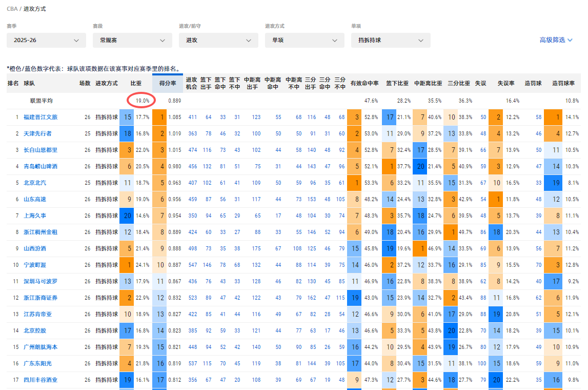Click 青岛崂山啤酒 中距离比重 rank badge 20

click(x=420, y=166)
